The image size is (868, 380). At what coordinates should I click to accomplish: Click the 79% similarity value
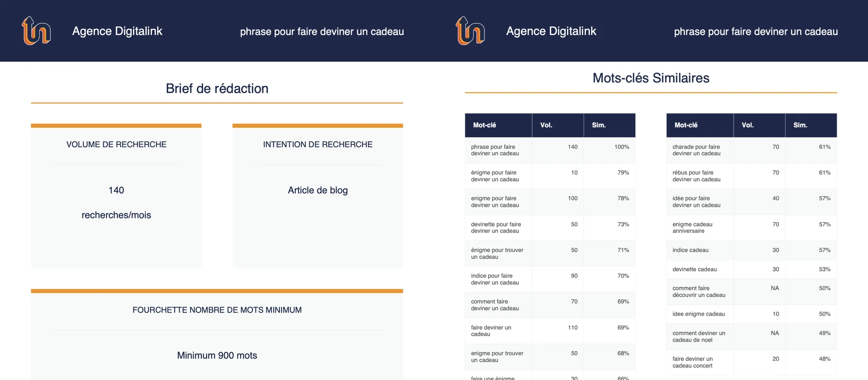point(623,173)
